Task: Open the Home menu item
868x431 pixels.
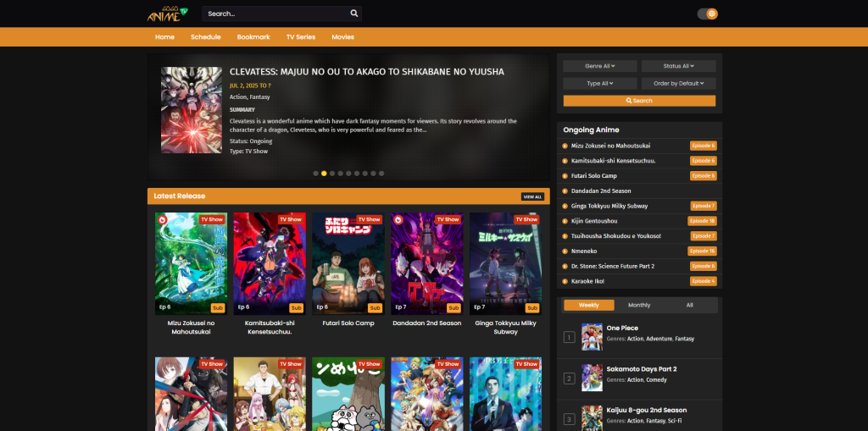Action: point(165,37)
